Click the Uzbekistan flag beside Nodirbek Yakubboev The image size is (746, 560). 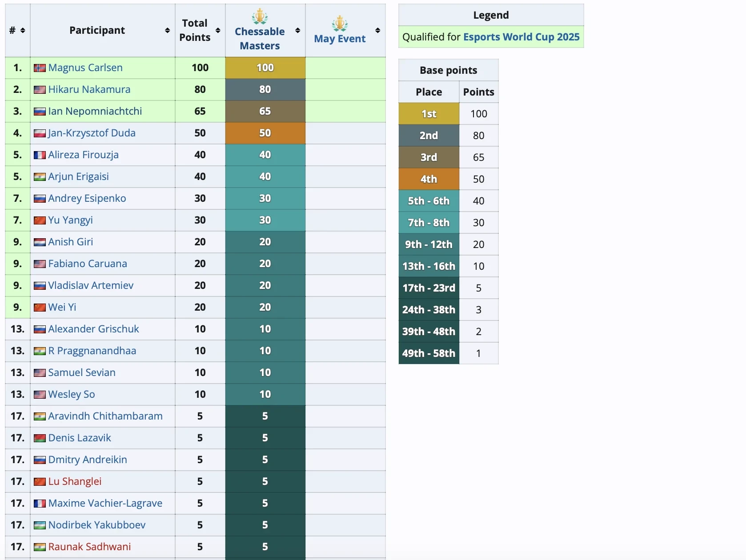click(x=40, y=525)
